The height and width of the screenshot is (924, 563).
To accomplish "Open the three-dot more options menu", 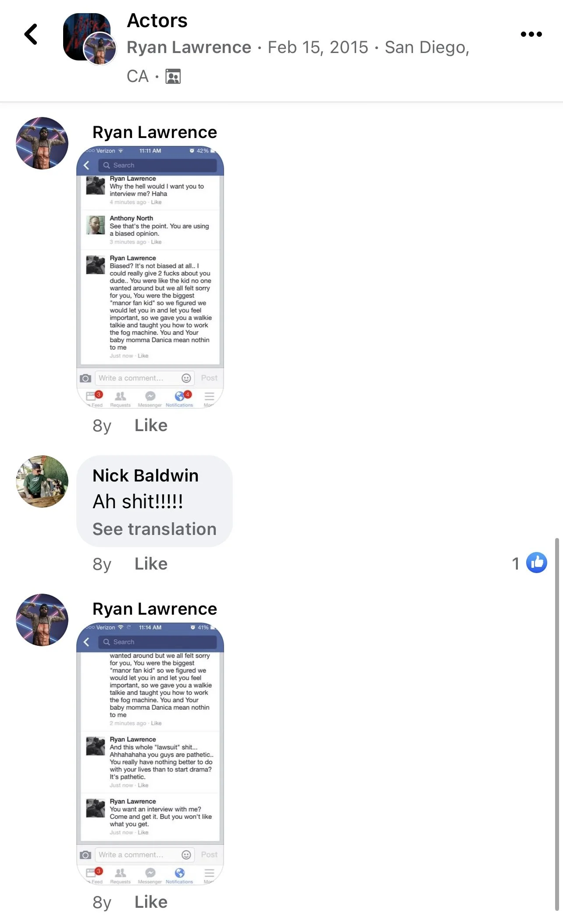I will (531, 34).
